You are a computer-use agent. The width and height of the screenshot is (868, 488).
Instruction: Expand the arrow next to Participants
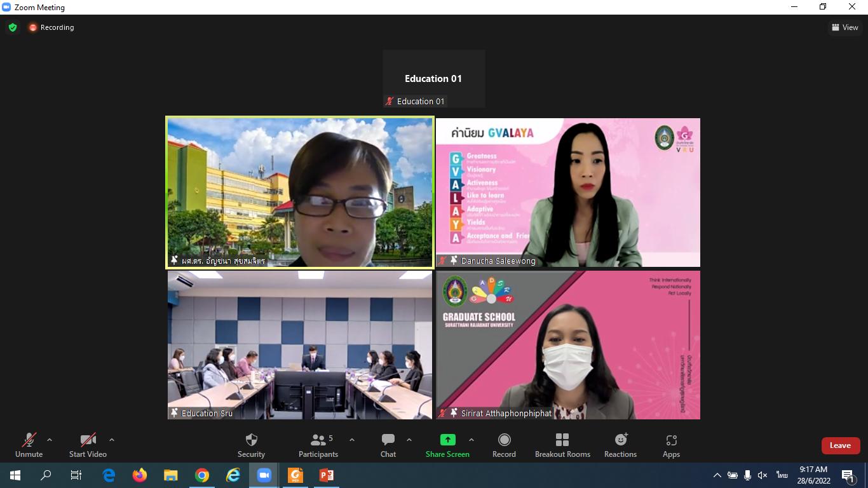352,440
